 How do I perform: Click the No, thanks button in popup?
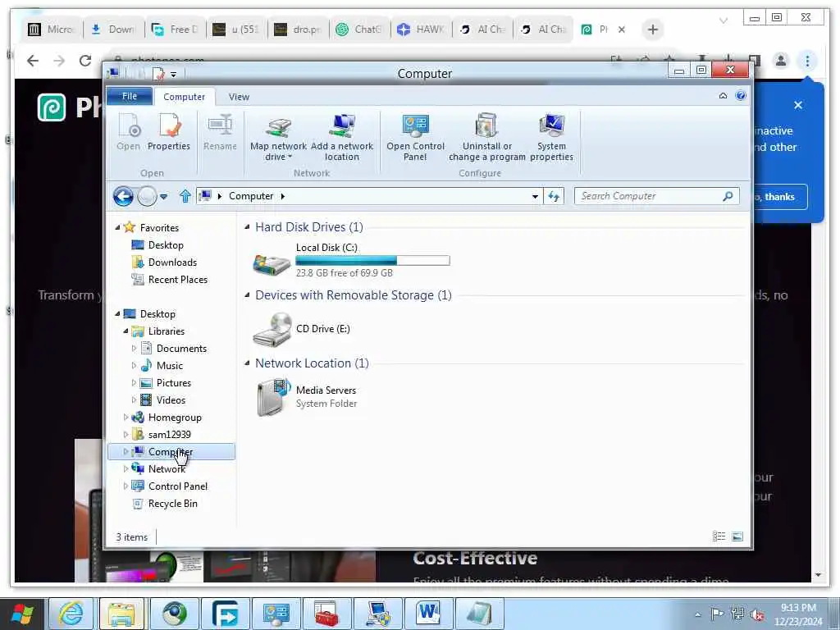(x=779, y=197)
